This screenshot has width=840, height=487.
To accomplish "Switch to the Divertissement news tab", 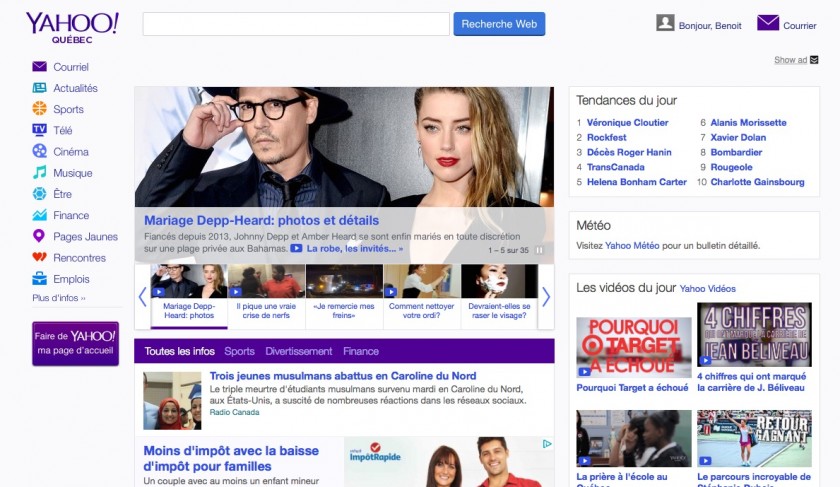I will coord(298,352).
